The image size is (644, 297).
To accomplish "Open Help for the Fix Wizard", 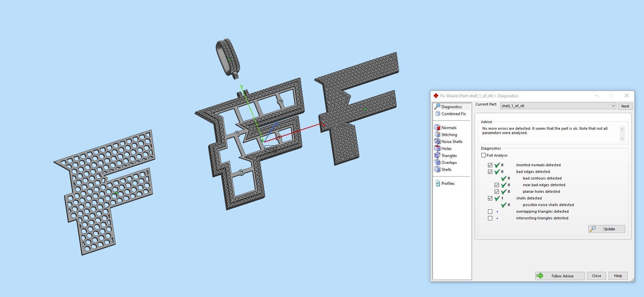I will (618, 276).
